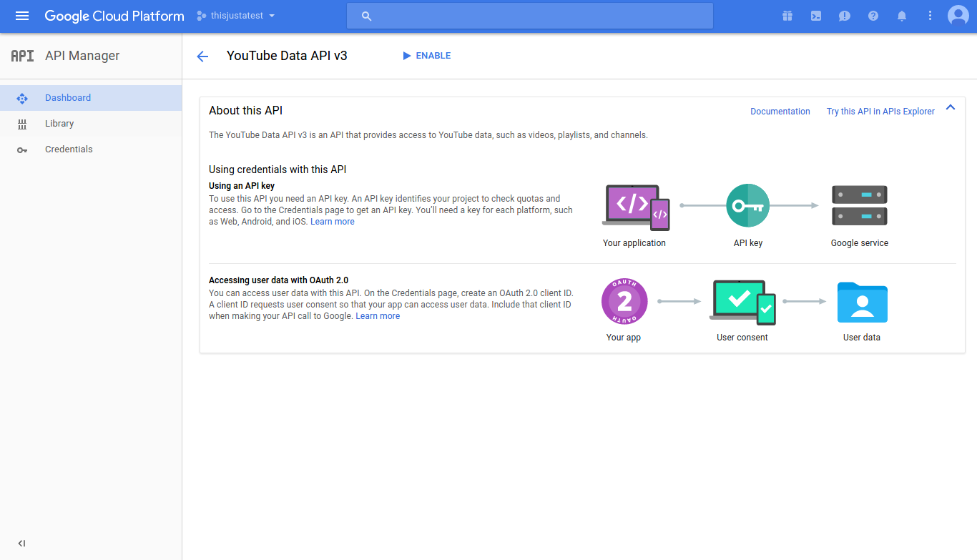The image size is (977, 560).
Task: Select Library in the sidebar
Action: (91, 124)
